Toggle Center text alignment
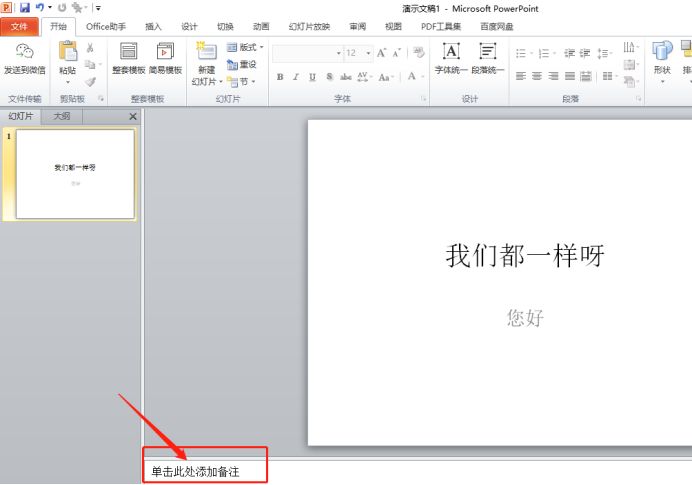This screenshot has width=692, height=485. pos(537,76)
